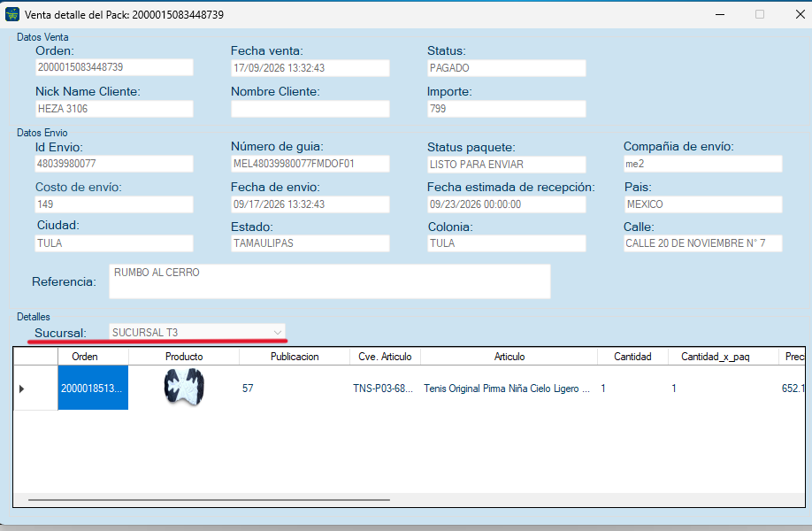Click the Precio cell 652.1

click(x=792, y=388)
